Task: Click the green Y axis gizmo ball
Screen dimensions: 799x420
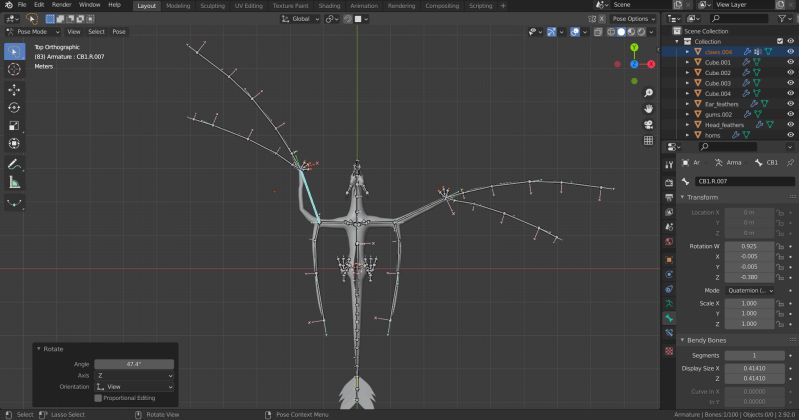Action: tap(634, 47)
